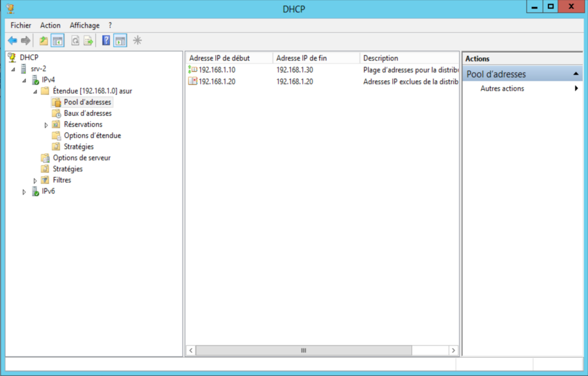This screenshot has width=588, height=376.
Task: Select end address 192.168.1.20 cell
Action: pyautogui.click(x=295, y=82)
